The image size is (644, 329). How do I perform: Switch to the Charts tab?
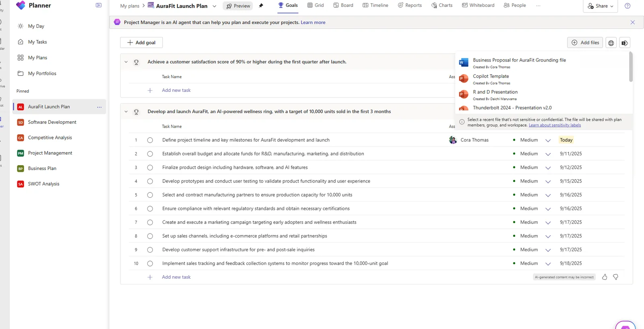click(442, 5)
